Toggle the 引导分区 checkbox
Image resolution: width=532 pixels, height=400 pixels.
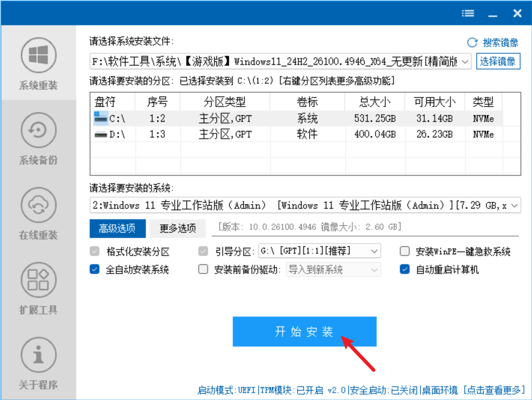203,251
